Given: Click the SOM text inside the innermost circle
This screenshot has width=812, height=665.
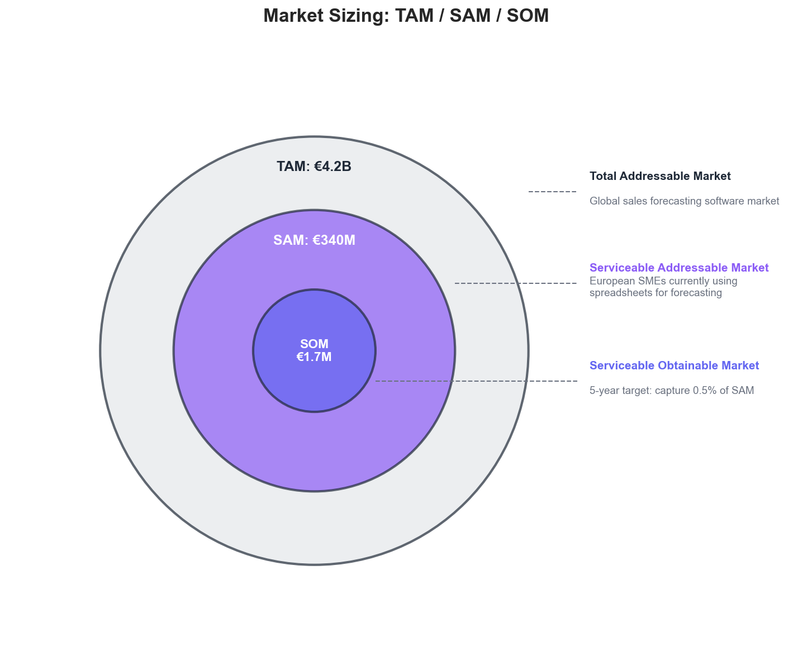Looking at the screenshot, I should (314, 344).
